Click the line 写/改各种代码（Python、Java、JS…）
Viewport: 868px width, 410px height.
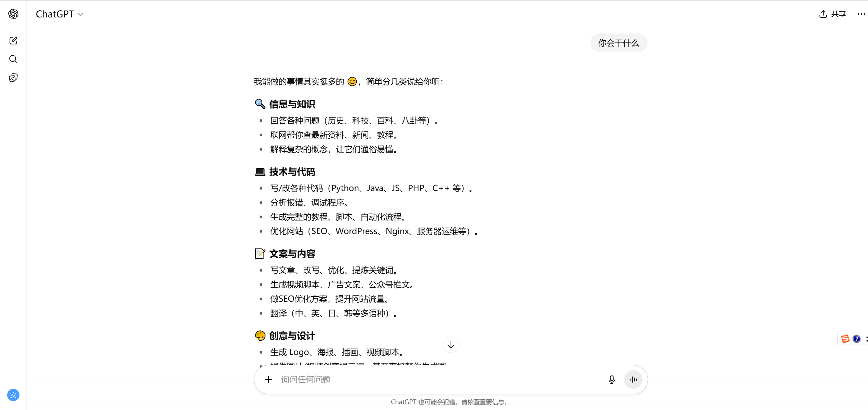point(372,188)
